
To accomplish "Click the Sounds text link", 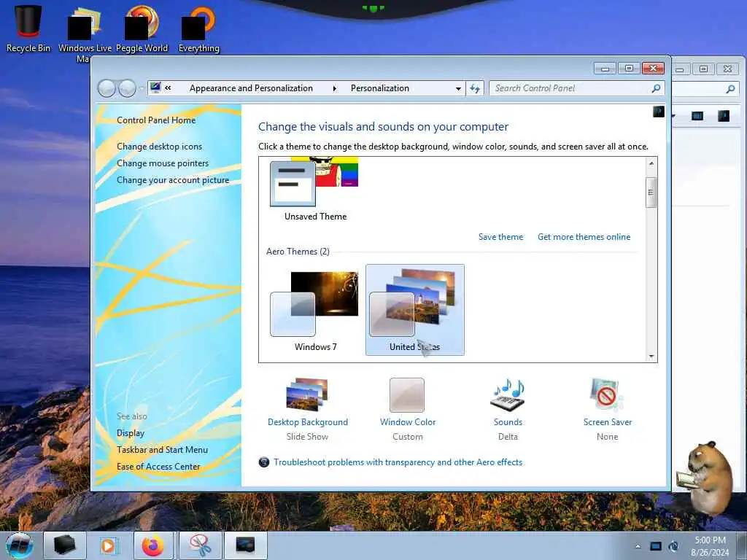I will coord(508,422).
